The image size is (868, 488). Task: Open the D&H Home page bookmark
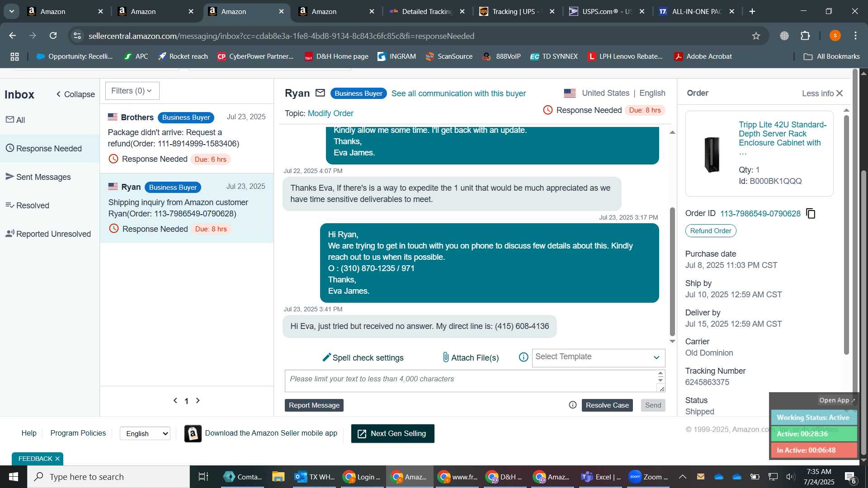(x=337, y=56)
